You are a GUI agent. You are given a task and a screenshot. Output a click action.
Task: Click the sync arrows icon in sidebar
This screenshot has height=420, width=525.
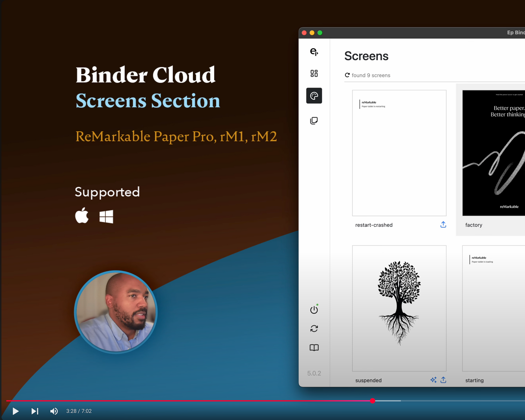(314, 329)
